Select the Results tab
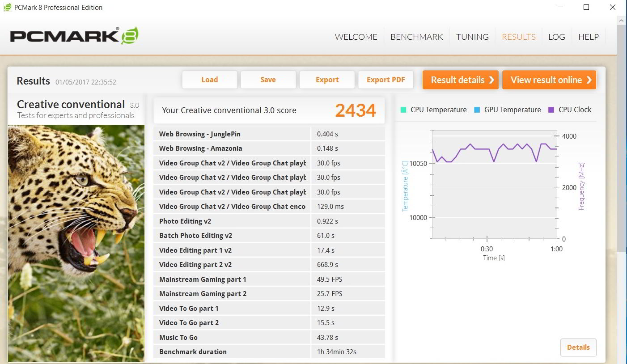This screenshot has height=364, width=627. (x=518, y=37)
